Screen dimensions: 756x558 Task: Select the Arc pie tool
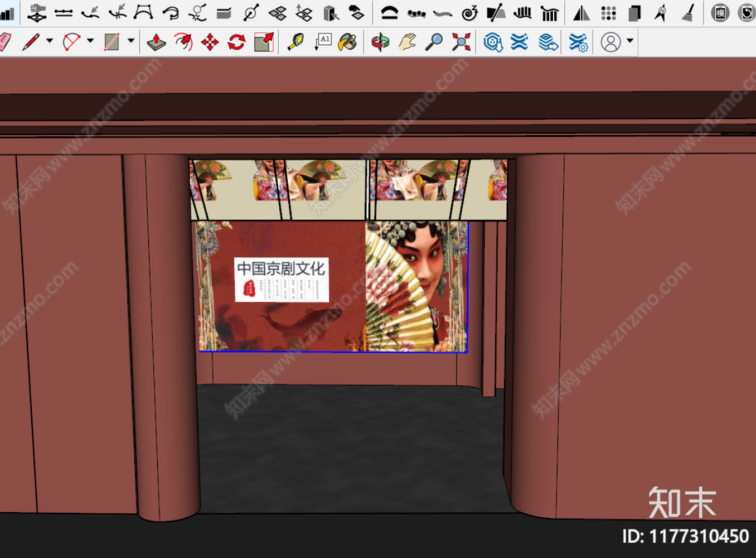point(71,42)
